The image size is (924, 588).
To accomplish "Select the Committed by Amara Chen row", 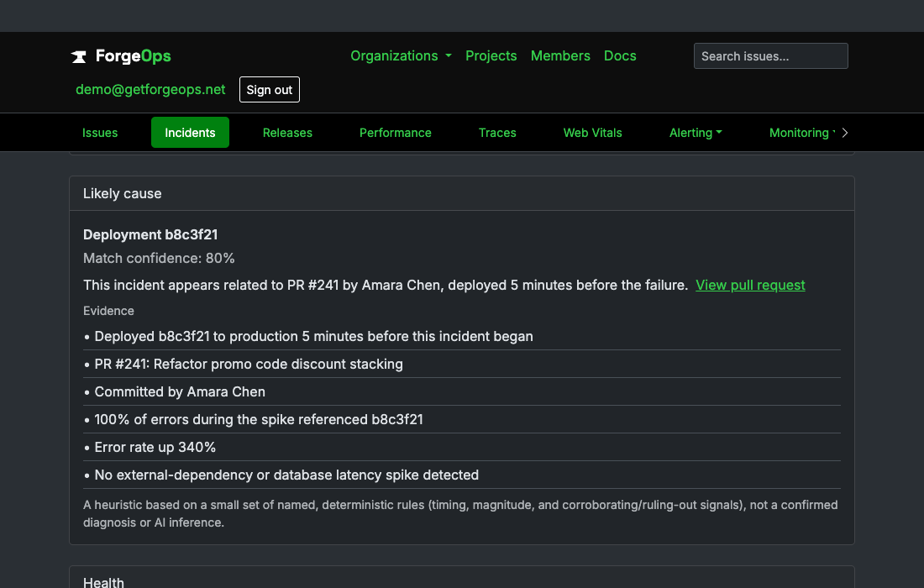I will pos(462,391).
